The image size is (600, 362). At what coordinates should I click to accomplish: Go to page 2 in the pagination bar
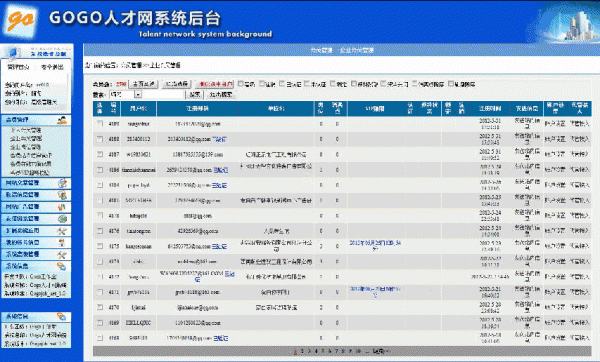302,351
